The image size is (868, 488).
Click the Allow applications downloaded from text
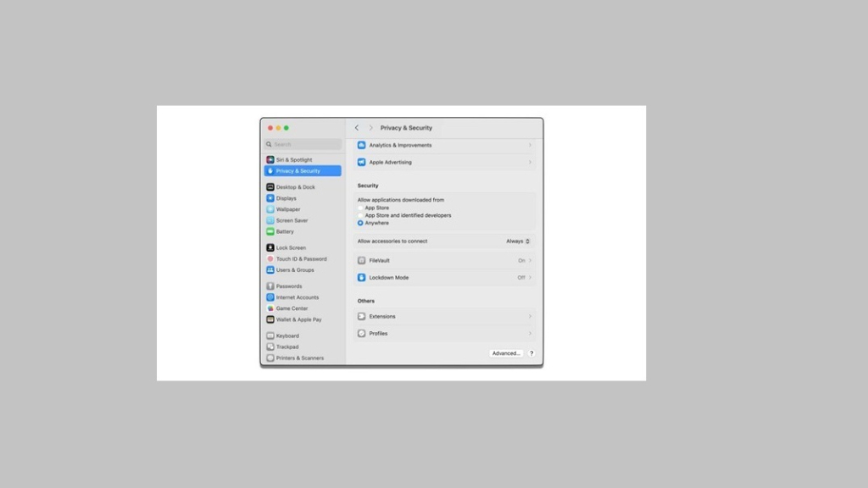pyautogui.click(x=401, y=200)
